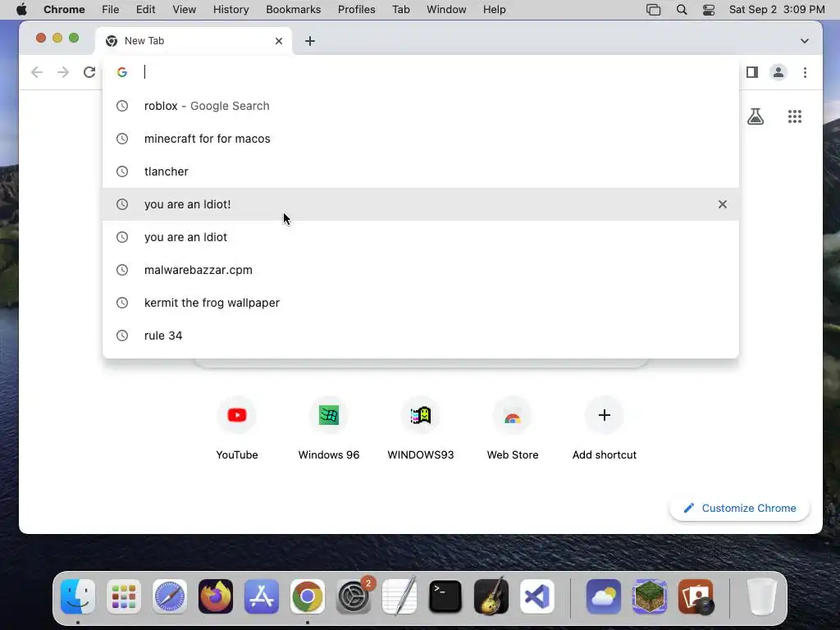Open the Google apps grid
This screenshot has width=840, height=630.
click(795, 116)
